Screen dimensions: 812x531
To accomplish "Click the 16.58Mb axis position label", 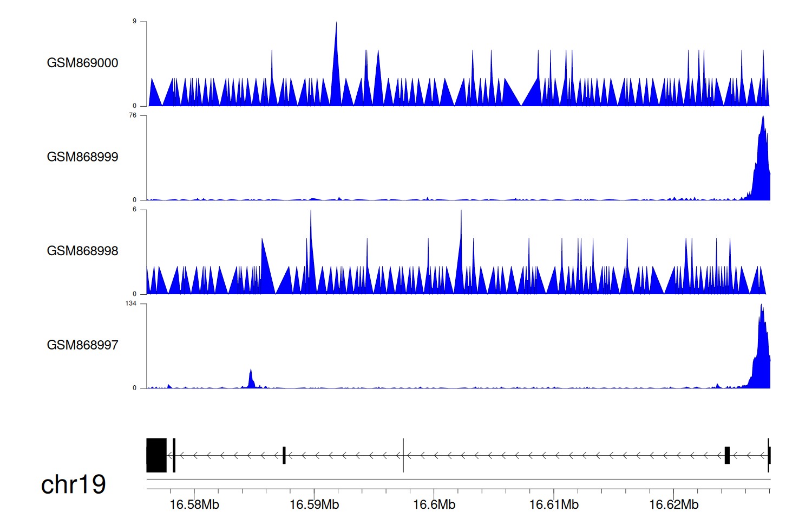I will coord(194,505).
